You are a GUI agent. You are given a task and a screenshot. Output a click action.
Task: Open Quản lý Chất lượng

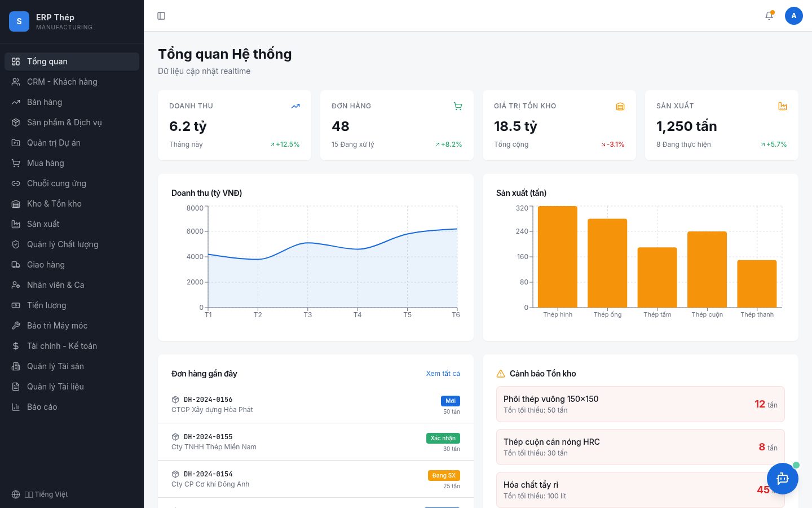72,244
